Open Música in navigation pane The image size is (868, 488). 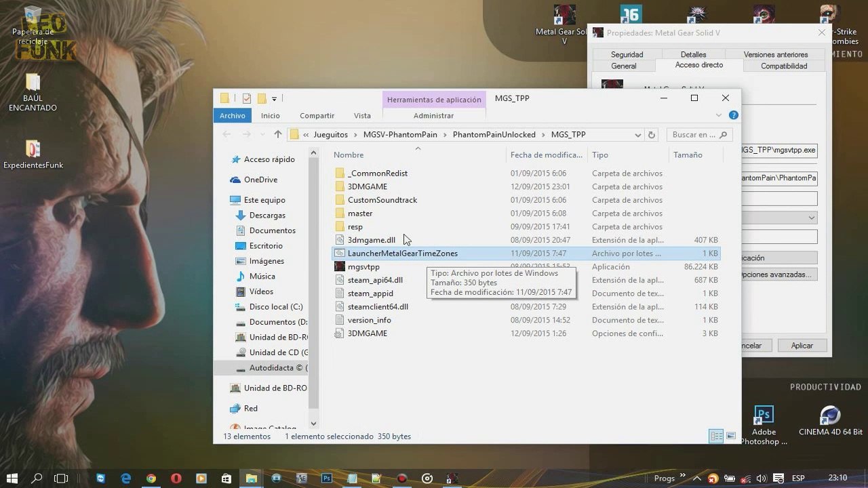[262, 277]
